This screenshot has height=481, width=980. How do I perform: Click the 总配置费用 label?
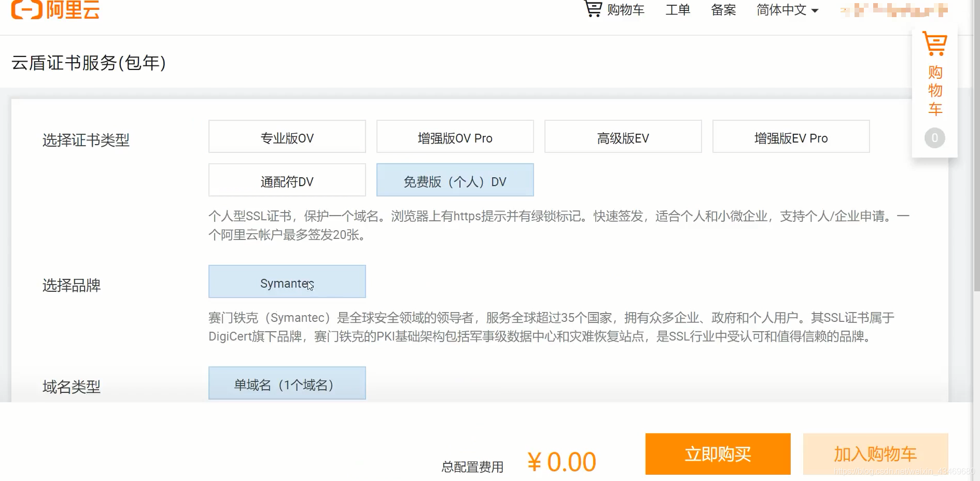[x=472, y=467]
